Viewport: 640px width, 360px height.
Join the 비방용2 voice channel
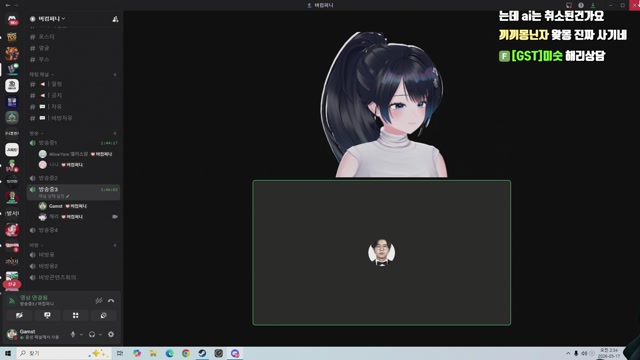click(x=73, y=266)
